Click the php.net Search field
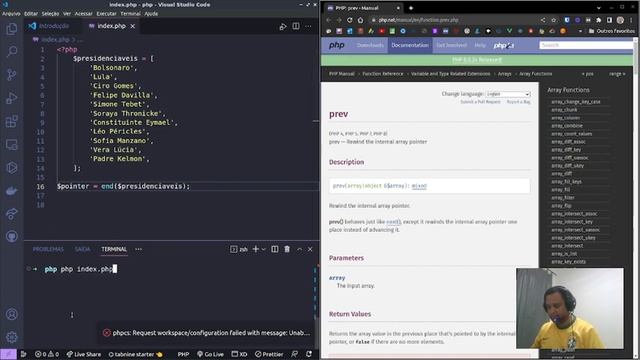Image resolution: width=640 pixels, height=360 pixels. (x=586, y=45)
